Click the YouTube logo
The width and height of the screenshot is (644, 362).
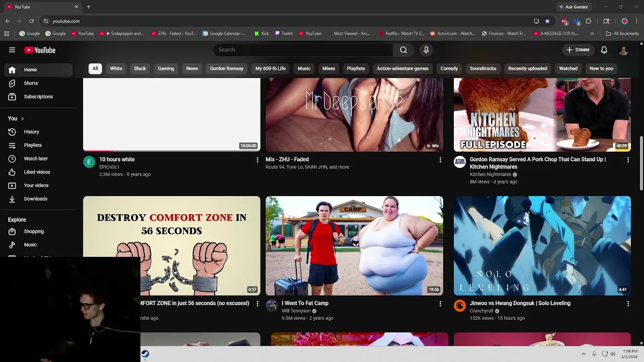coord(40,50)
